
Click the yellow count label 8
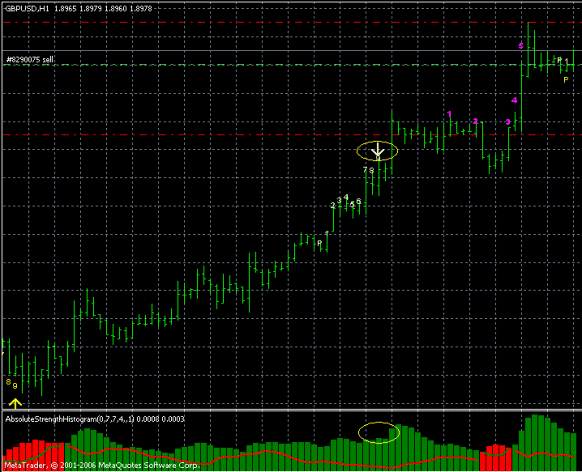click(9, 382)
